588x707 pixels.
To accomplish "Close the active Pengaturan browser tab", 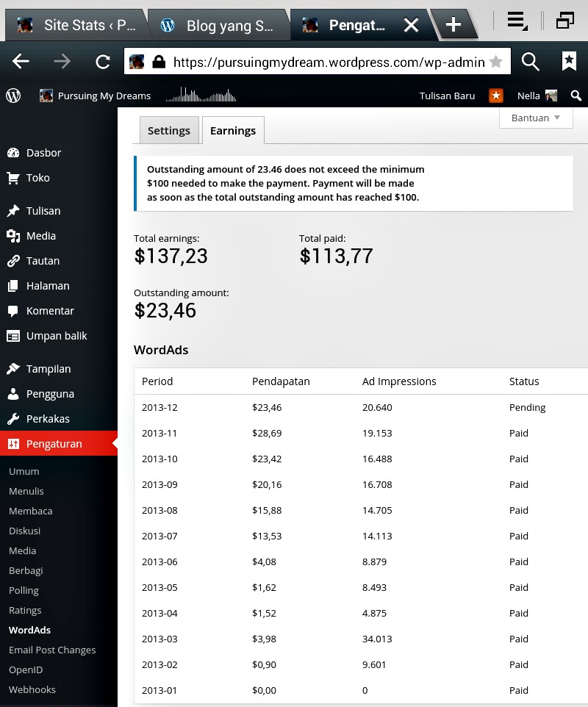I will pyautogui.click(x=411, y=26).
